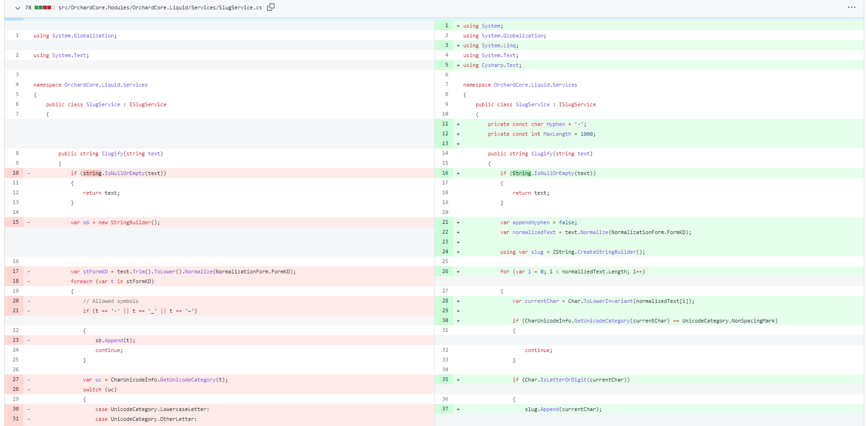This screenshot has width=868, height=426.
Task: Click the SlugService.cs file path link
Action: click(160, 8)
